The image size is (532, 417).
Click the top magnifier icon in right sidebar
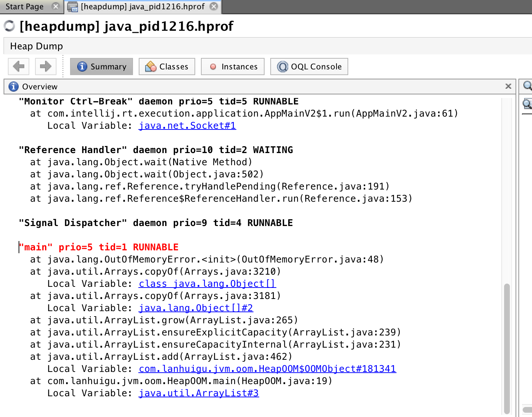(x=527, y=86)
